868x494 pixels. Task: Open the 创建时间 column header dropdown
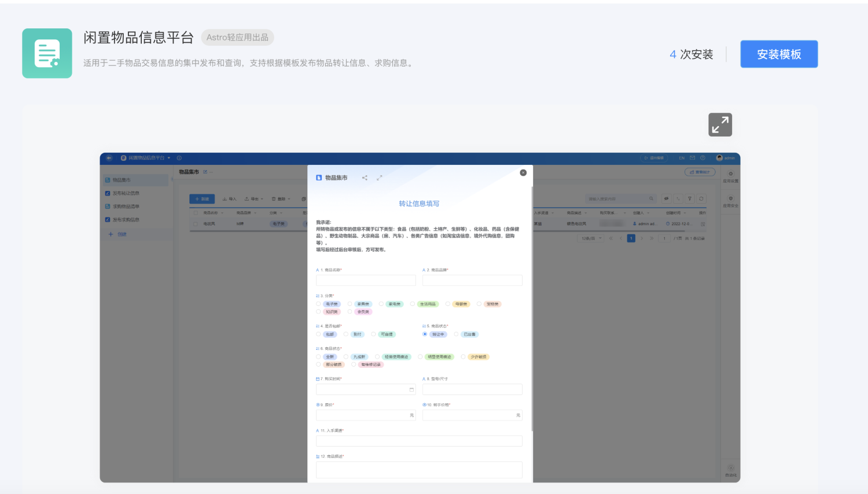(x=685, y=213)
